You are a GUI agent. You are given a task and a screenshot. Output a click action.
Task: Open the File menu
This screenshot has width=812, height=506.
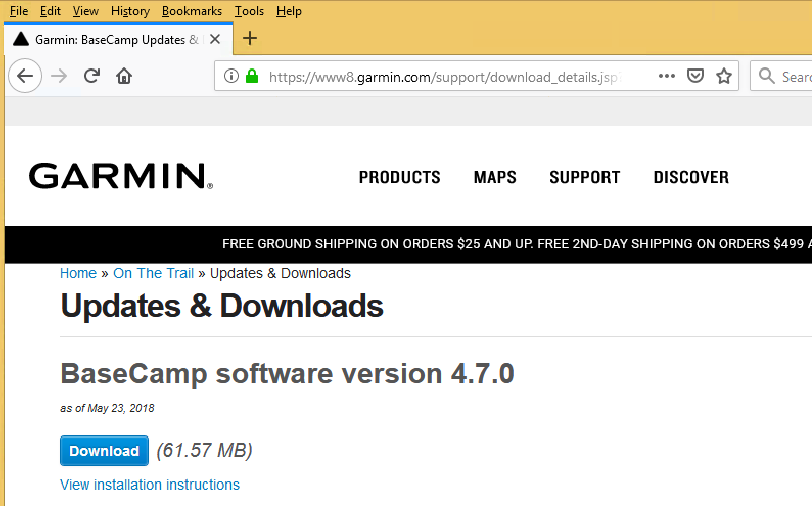(x=19, y=11)
